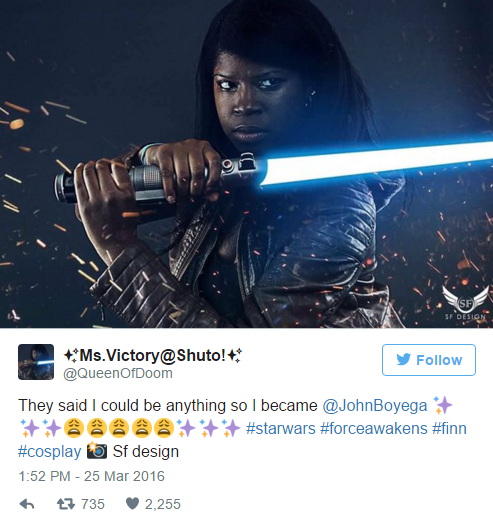493x524 pixels.
Task: Follow the @QueenOfDoom account
Action: pyautogui.click(x=429, y=360)
